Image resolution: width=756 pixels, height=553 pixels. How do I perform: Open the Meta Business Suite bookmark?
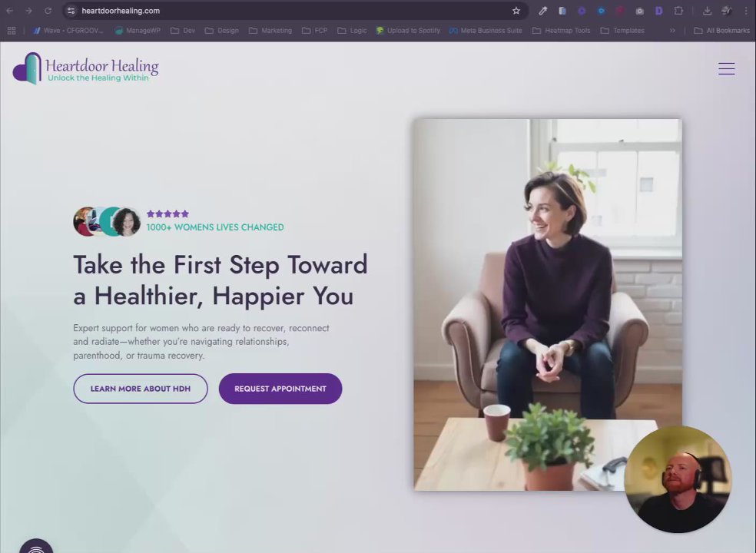point(486,31)
